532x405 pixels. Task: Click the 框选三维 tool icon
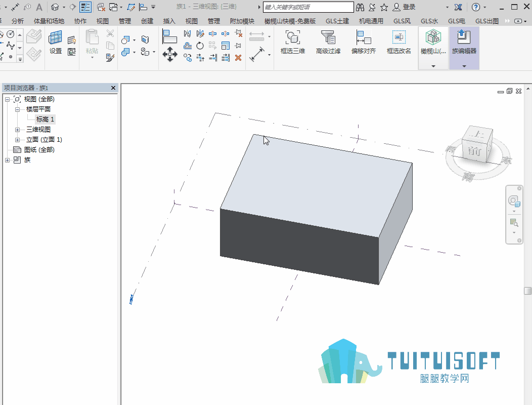pyautogui.click(x=292, y=37)
